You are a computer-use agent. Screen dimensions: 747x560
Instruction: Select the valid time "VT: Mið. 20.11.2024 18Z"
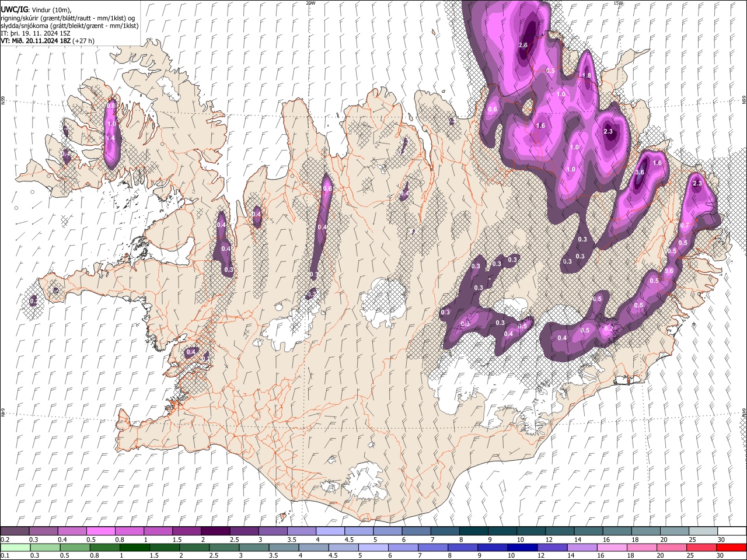click(x=36, y=41)
